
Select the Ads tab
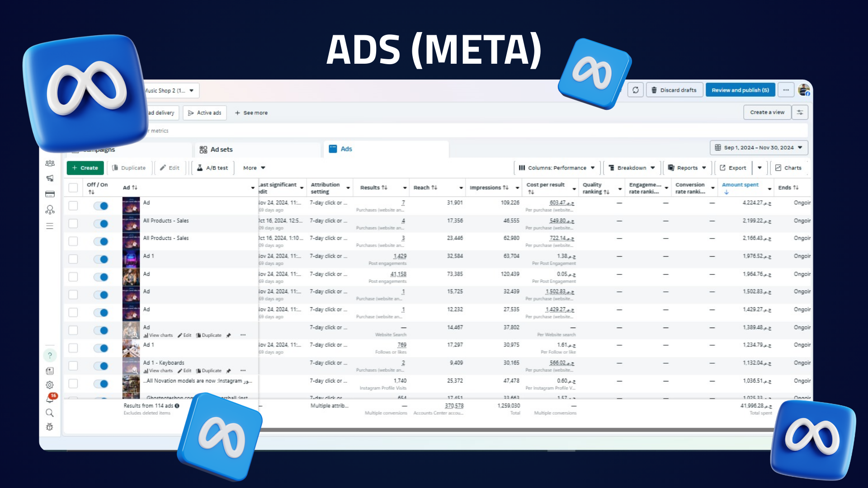[346, 149]
